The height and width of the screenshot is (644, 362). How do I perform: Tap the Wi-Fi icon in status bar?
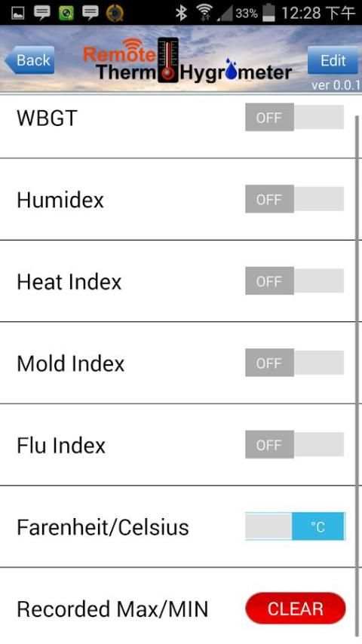204,12
